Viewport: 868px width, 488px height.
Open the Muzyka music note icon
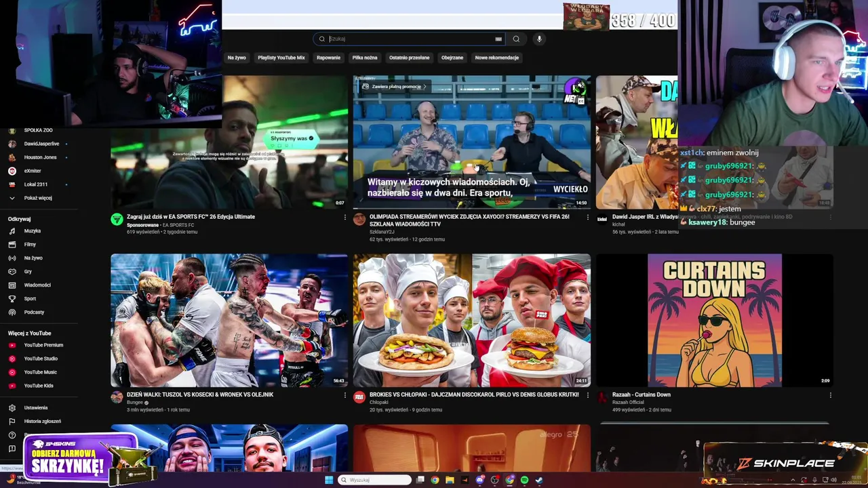12,230
